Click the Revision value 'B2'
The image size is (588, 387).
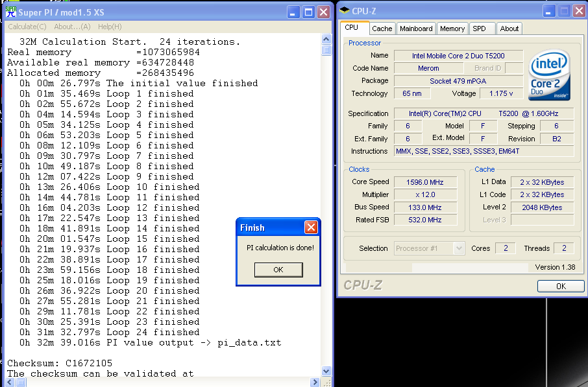(557, 139)
